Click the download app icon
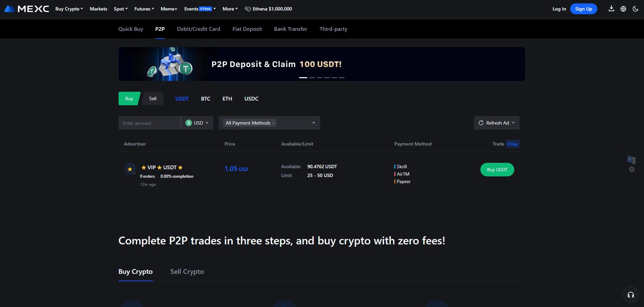The height and width of the screenshot is (307, 644). 611,9
